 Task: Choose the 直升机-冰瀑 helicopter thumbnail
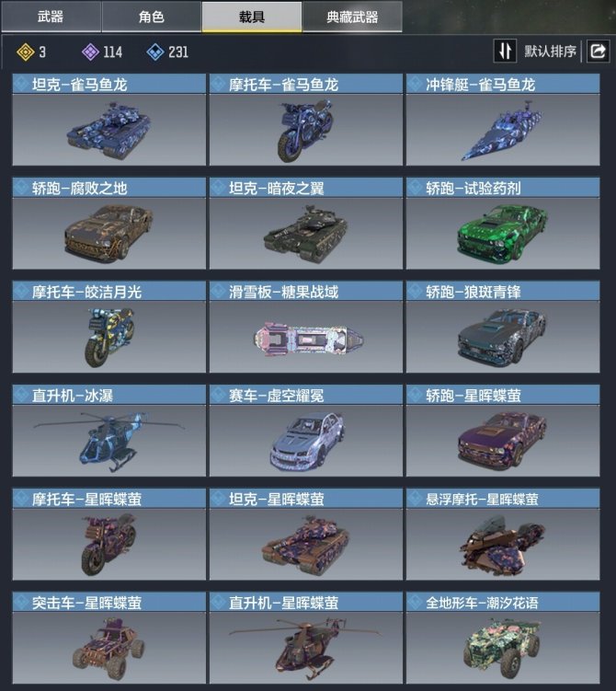pos(109,441)
